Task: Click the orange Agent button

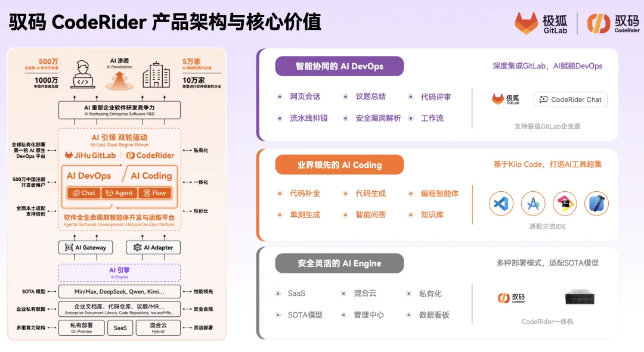Action: (119, 193)
